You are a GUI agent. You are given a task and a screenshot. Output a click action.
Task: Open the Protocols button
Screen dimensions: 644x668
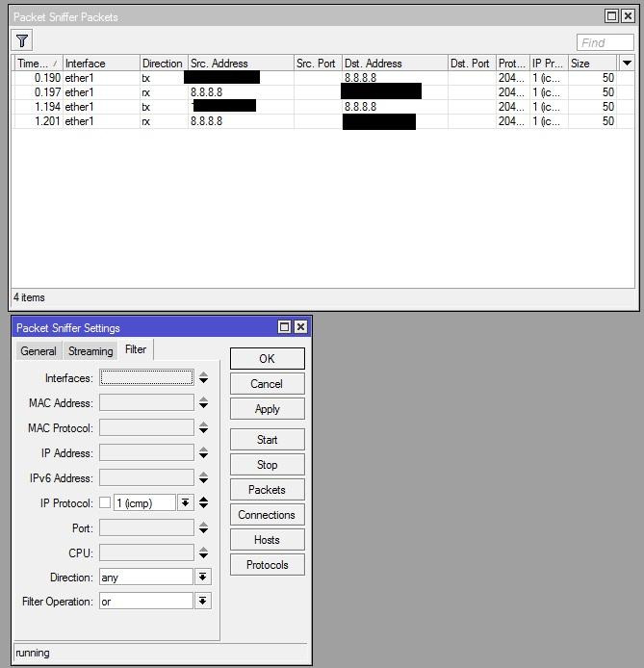pos(267,565)
